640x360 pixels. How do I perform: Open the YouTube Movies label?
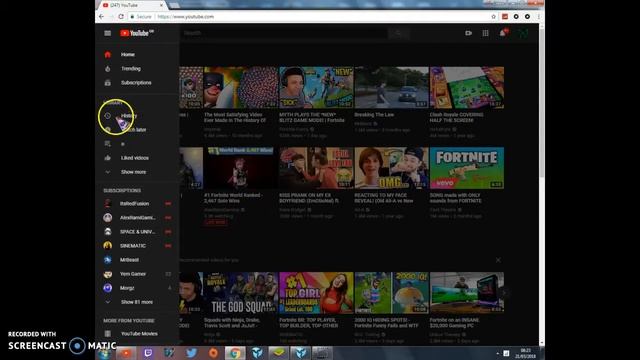pos(139,334)
